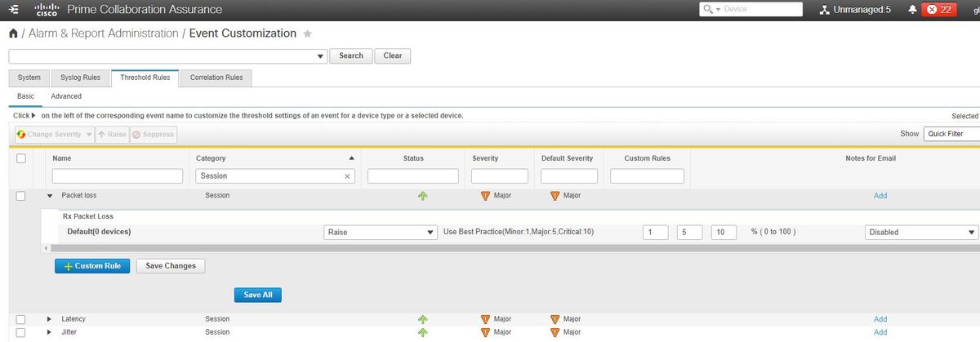Click the Search button
This screenshot has width=980, height=342.
[350, 56]
